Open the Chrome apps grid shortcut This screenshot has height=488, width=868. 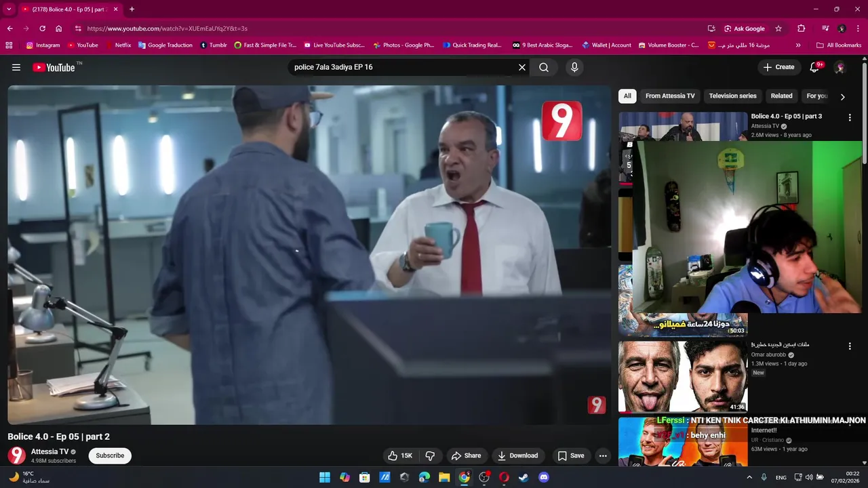pos(9,45)
